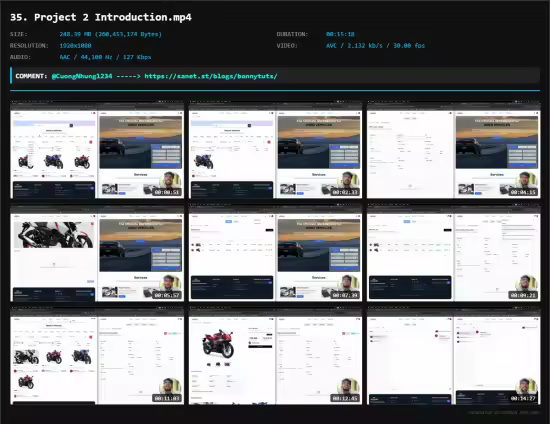This screenshot has width=550, height=424.
Task: Click the 'COMMENT:' label
Action: point(31,76)
